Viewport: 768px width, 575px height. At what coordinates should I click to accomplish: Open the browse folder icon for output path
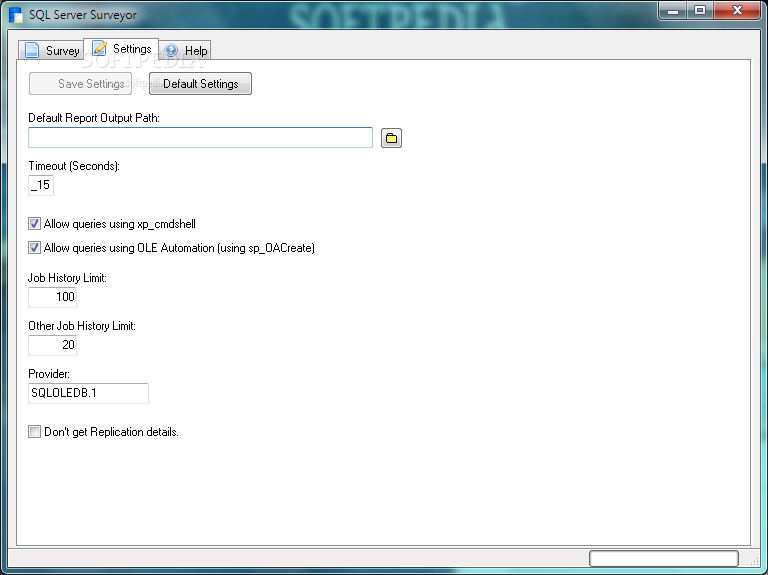point(391,138)
